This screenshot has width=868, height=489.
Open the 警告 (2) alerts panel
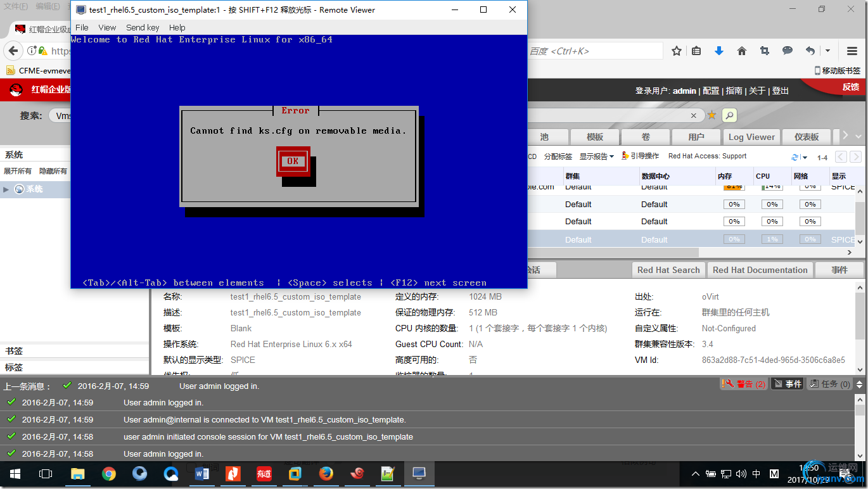pyautogui.click(x=743, y=384)
